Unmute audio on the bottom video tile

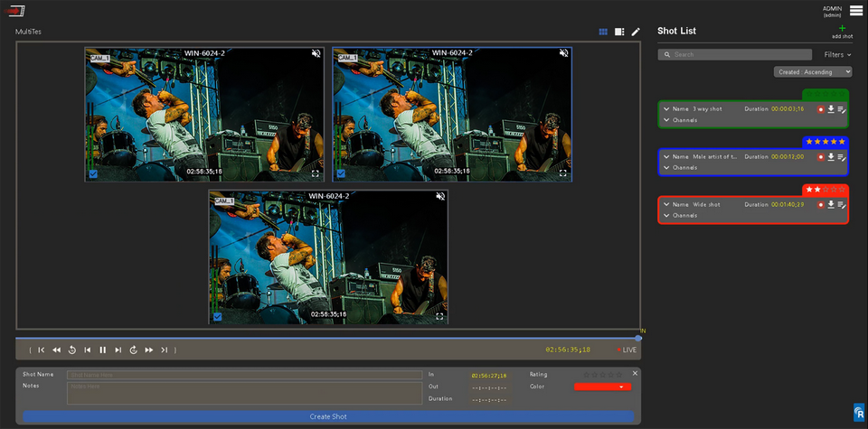coord(440,196)
